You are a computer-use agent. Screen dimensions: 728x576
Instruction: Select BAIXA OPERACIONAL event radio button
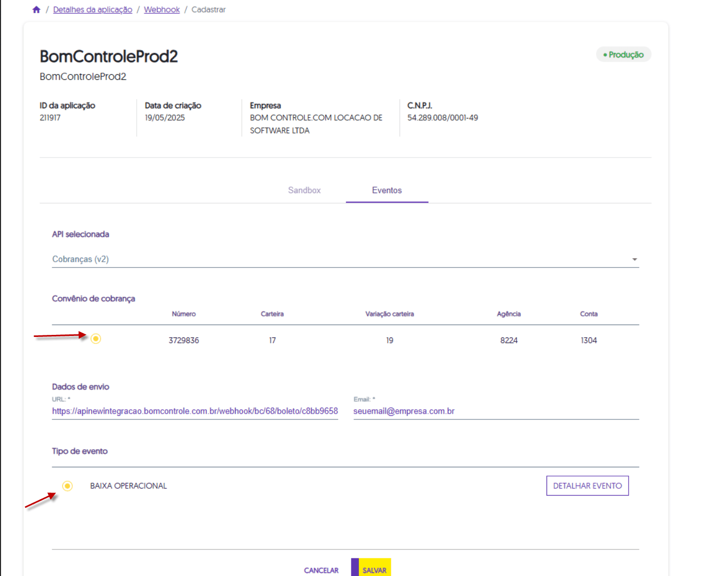pyautogui.click(x=68, y=486)
